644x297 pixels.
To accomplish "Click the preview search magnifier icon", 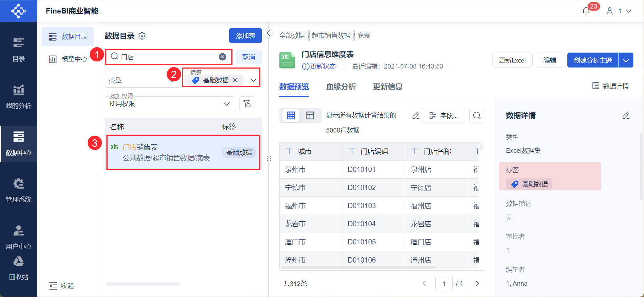I will [x=477, y=115].
